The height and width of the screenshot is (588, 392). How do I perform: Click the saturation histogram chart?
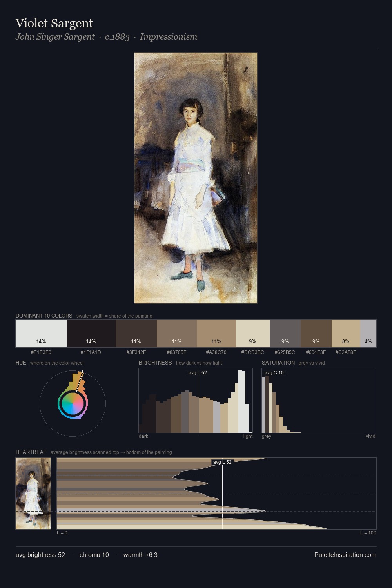[319, 401]
